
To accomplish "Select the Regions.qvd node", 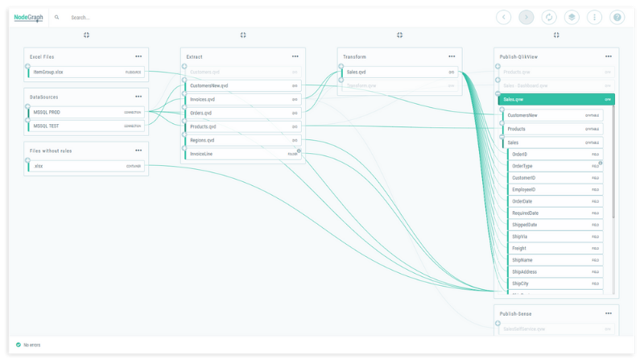I will pos(243,140).
